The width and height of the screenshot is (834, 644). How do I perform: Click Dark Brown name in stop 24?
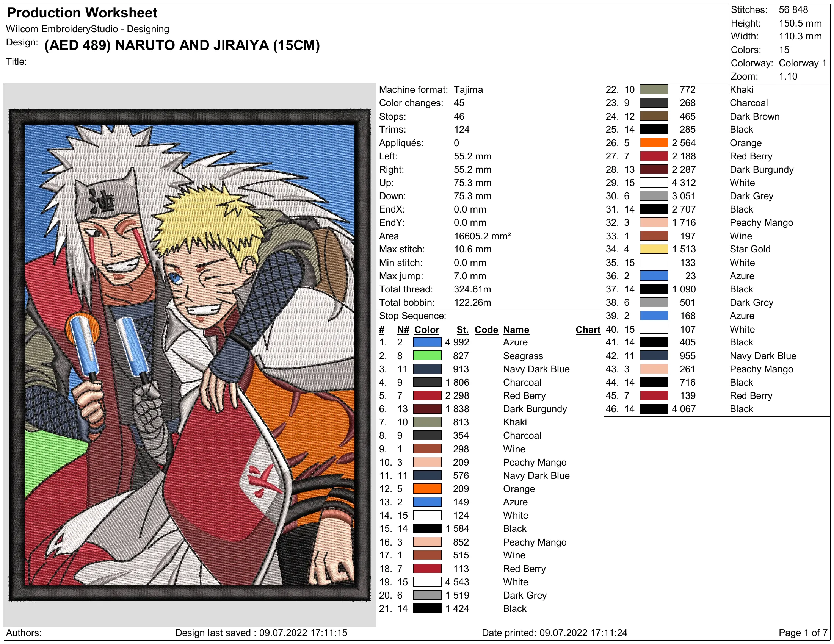tap(754, 116)
